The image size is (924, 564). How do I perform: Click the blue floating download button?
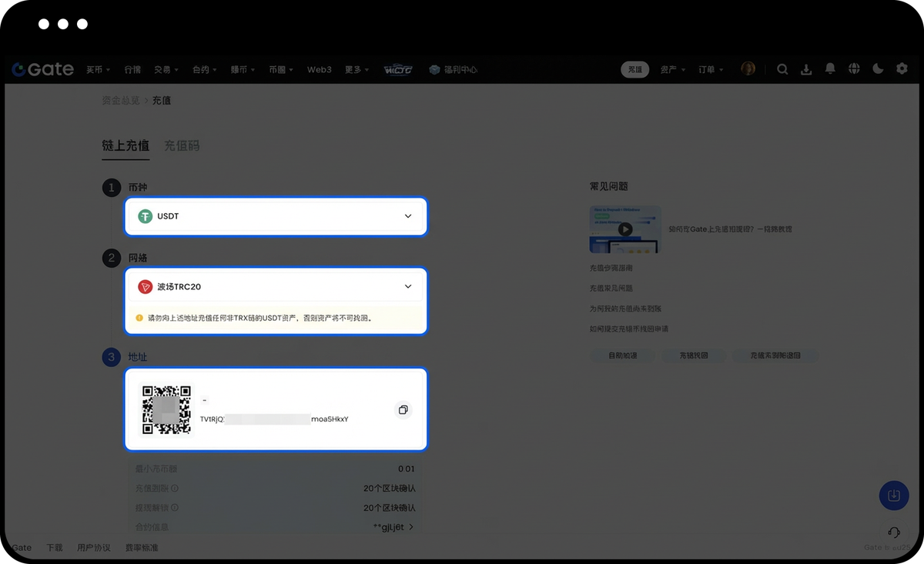(x=894, y=496)
